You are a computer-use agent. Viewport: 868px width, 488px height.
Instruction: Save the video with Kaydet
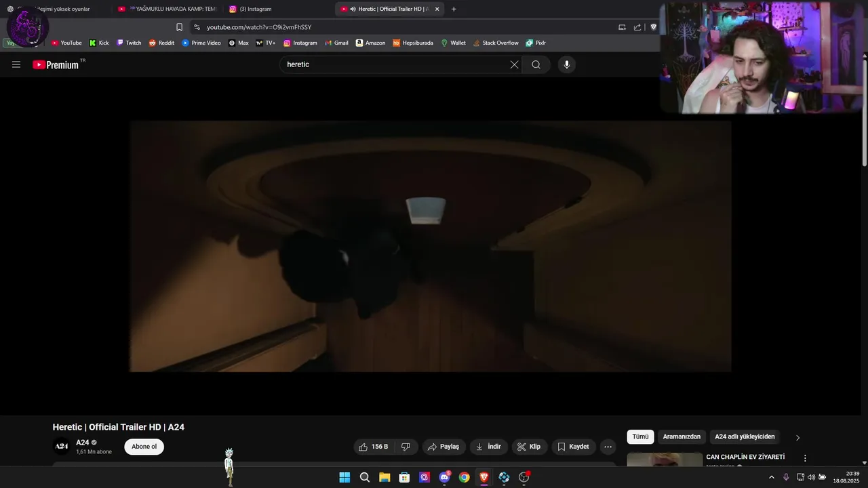point(574,447)
